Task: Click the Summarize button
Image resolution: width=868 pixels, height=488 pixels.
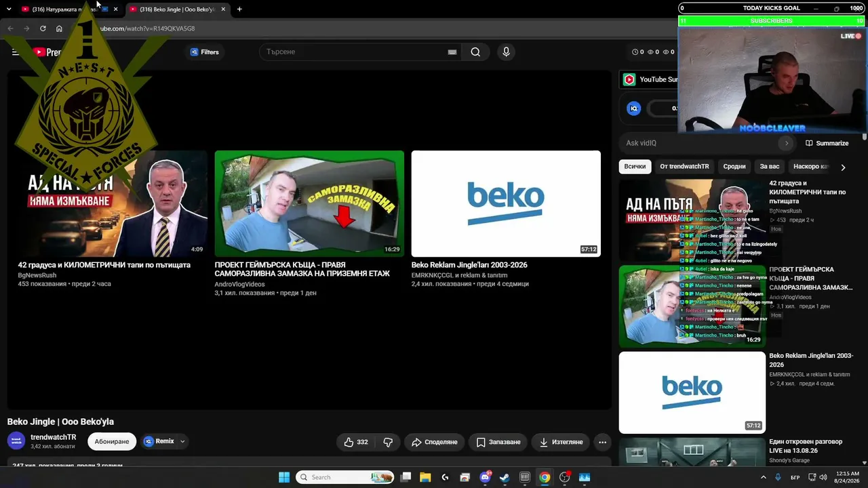Action: (x=827, y=143)
